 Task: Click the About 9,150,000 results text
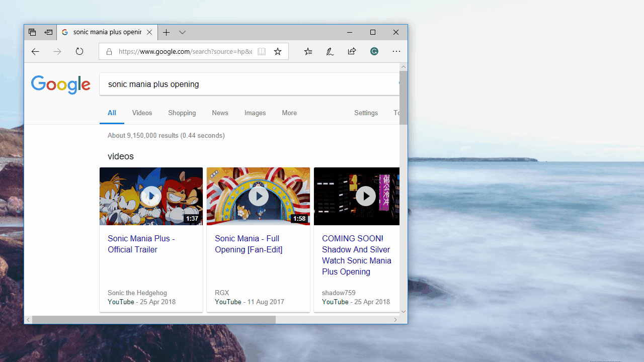click(x=166, y=136)
